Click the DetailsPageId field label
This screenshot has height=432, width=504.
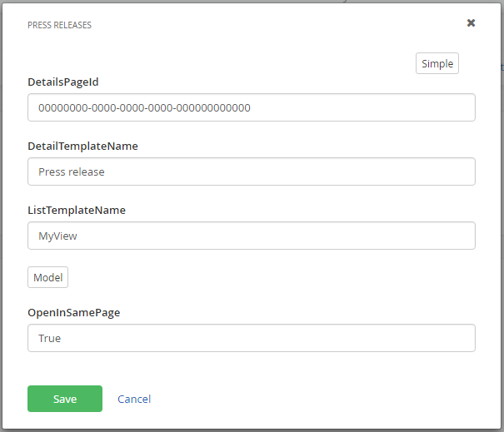pyautogui.click(x=63, y=82)
